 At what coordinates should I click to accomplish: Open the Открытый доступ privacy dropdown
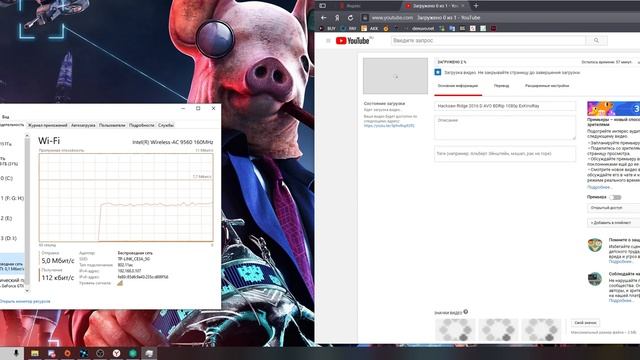614,208
